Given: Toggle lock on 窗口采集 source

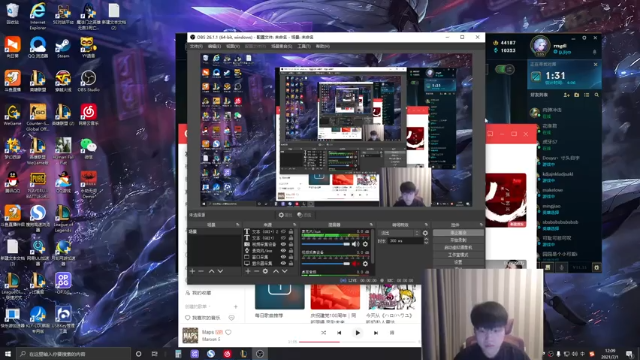Looking at the screenshot, I should [x=291, y=257].
